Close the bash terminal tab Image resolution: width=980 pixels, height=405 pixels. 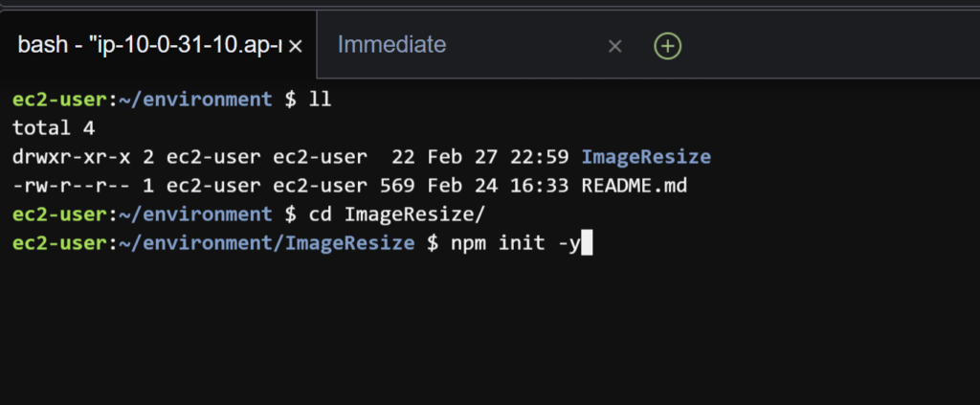tap(296, 45)
